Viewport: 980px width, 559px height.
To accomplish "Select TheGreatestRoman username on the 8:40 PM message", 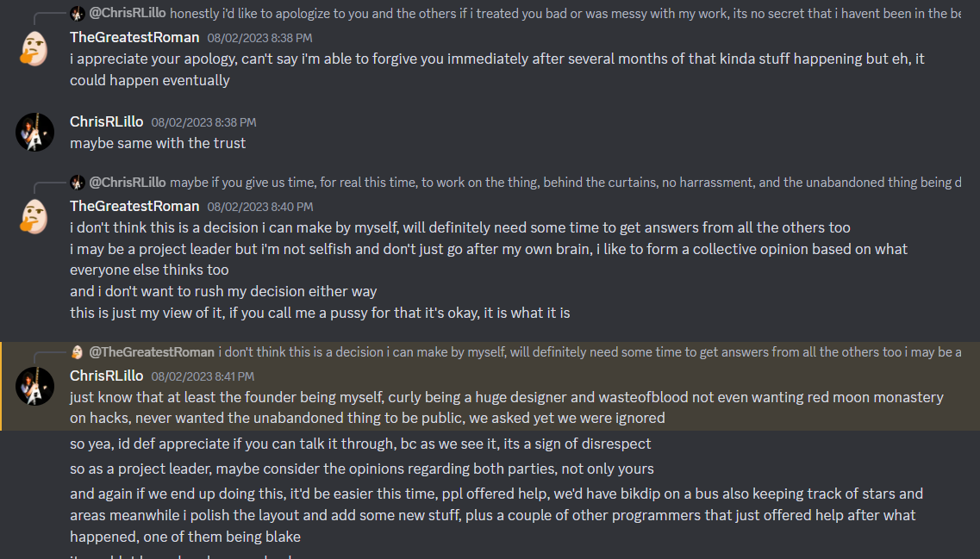I will click(x=134, y=206).
